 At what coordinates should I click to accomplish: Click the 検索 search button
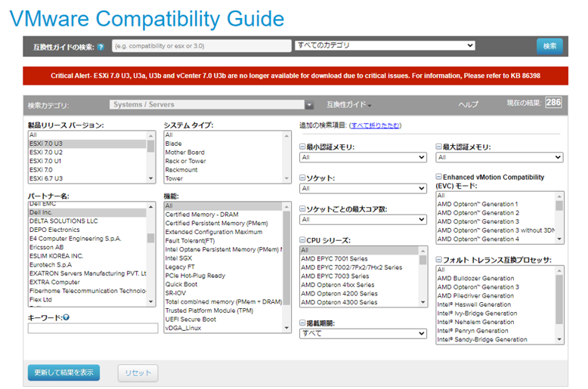549,46
